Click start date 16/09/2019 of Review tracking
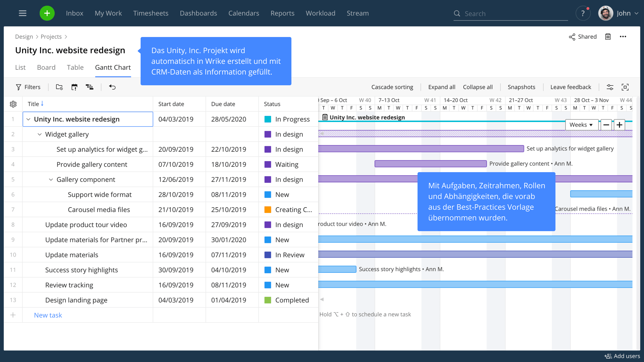Viewport: 644px width, 362px height. (176, 285)
